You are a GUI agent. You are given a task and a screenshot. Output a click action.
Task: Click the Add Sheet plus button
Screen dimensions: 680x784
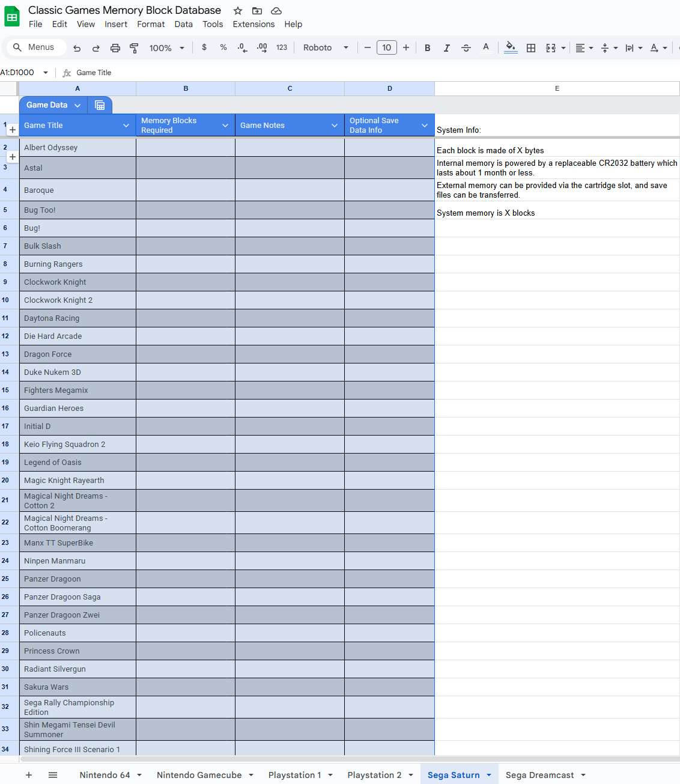[29, 775]
